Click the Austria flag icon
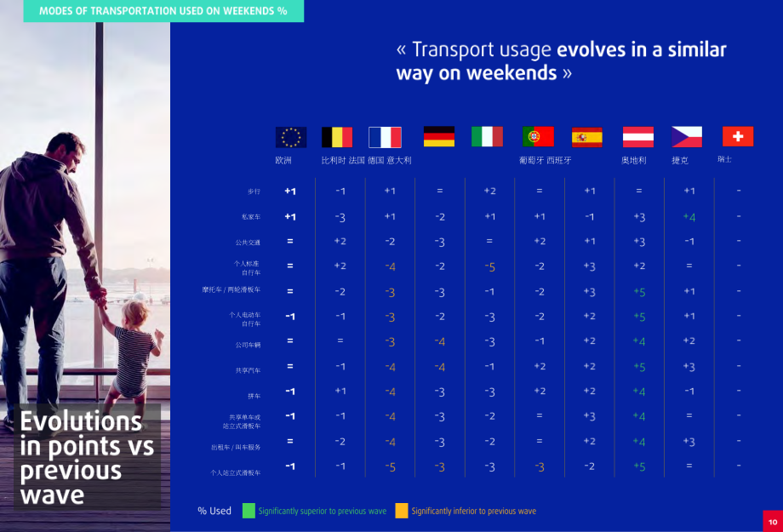 click(x=638, y=137)
